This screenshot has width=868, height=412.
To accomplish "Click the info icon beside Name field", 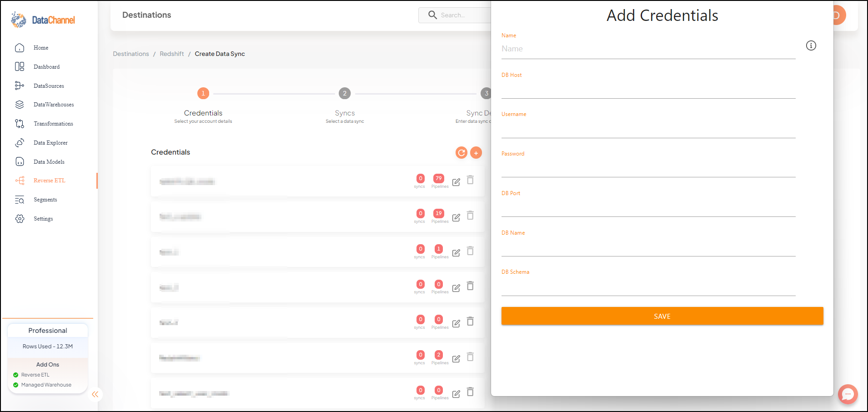I will [x=811, y=45].
